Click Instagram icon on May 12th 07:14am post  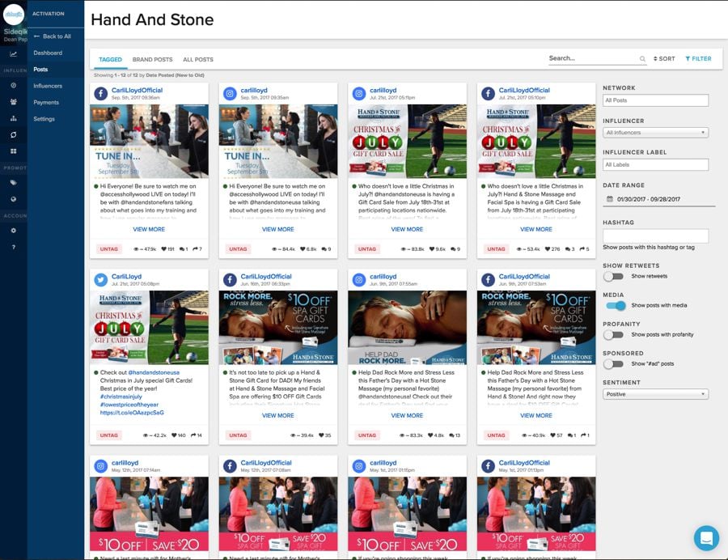click(101, 466)
